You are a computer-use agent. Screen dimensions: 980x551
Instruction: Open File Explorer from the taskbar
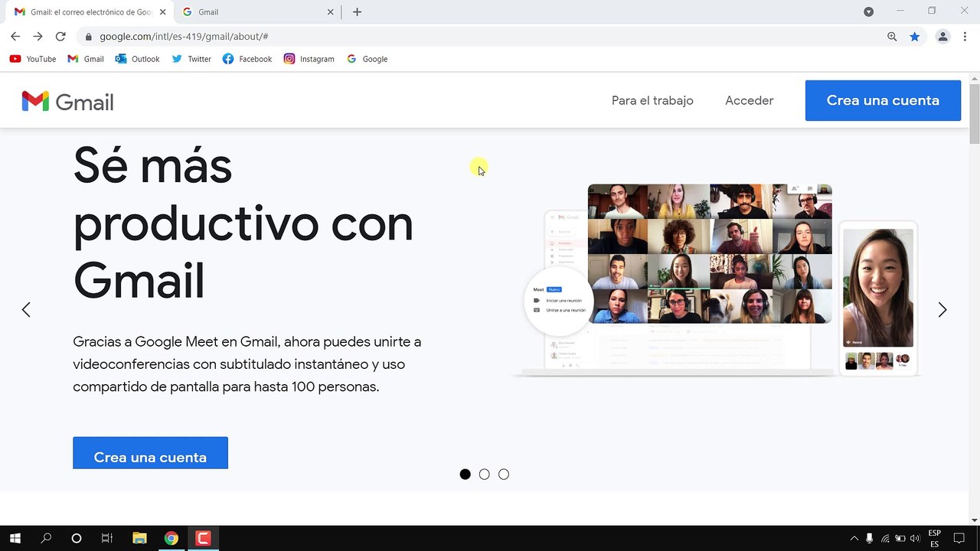139,539
